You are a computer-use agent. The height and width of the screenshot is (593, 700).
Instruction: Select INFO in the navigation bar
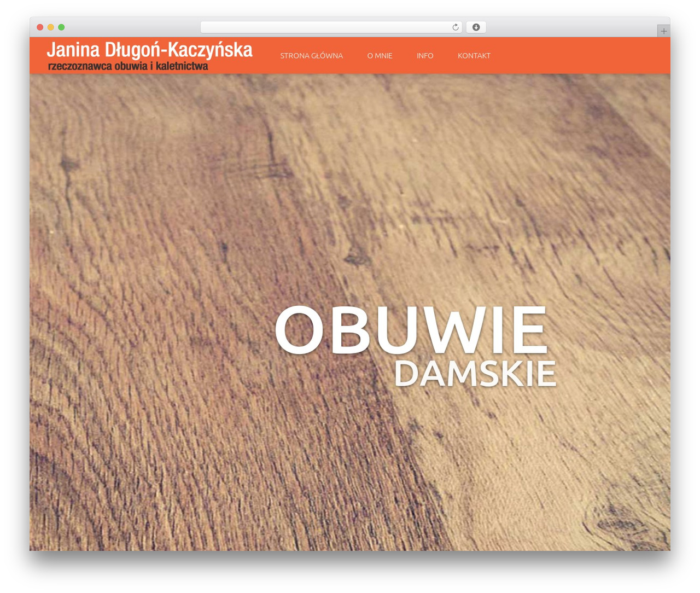pyautogui.click(x=425, y=56)
